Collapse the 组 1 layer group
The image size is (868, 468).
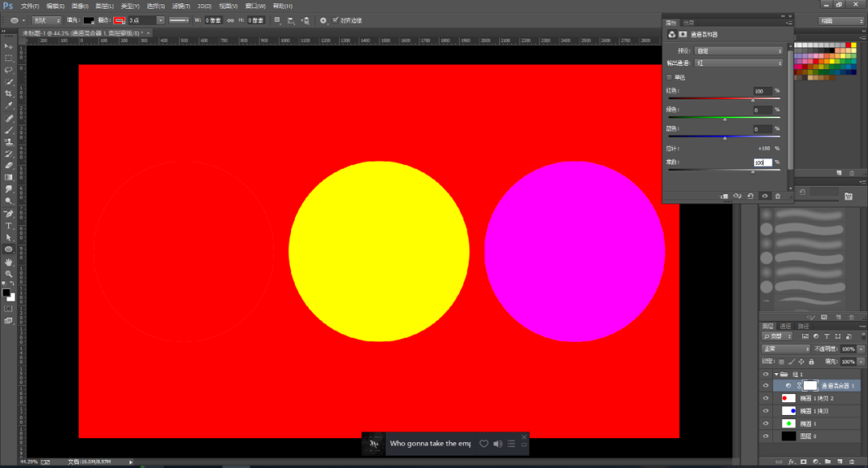(776, 374)
